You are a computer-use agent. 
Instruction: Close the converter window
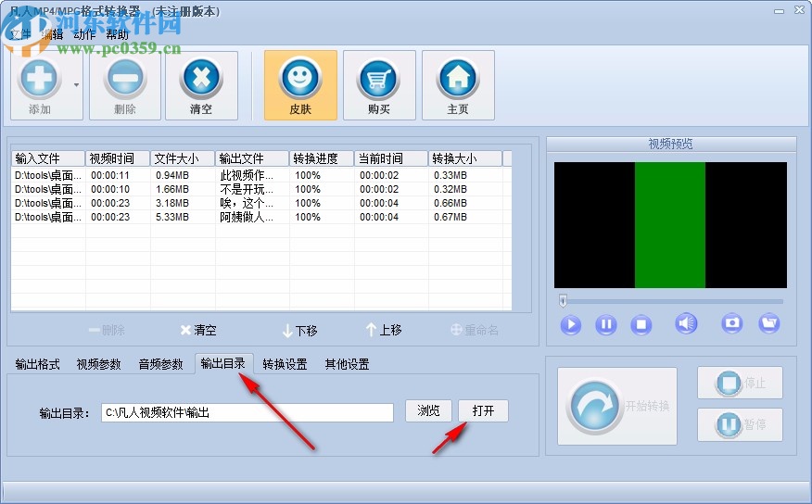pyautogui.click(x=799, y=10)
